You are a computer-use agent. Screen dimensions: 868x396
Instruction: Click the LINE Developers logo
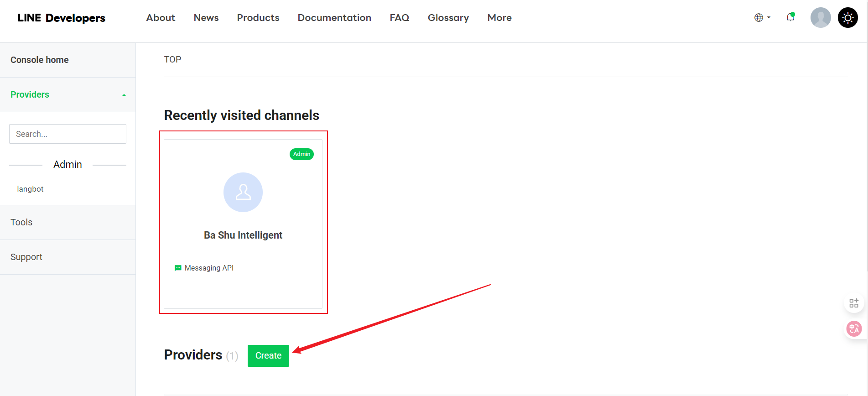click(x=62, y=18)
